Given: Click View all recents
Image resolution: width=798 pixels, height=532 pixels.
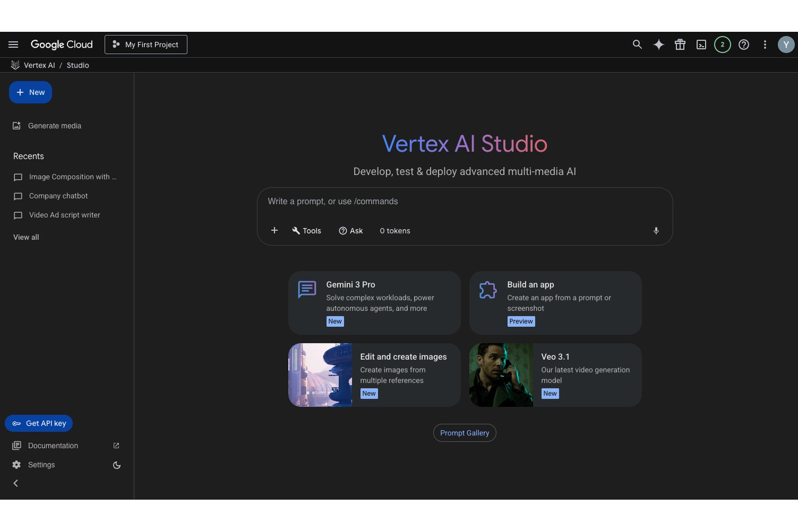Looking at the screenshot, I should point(26,237).
